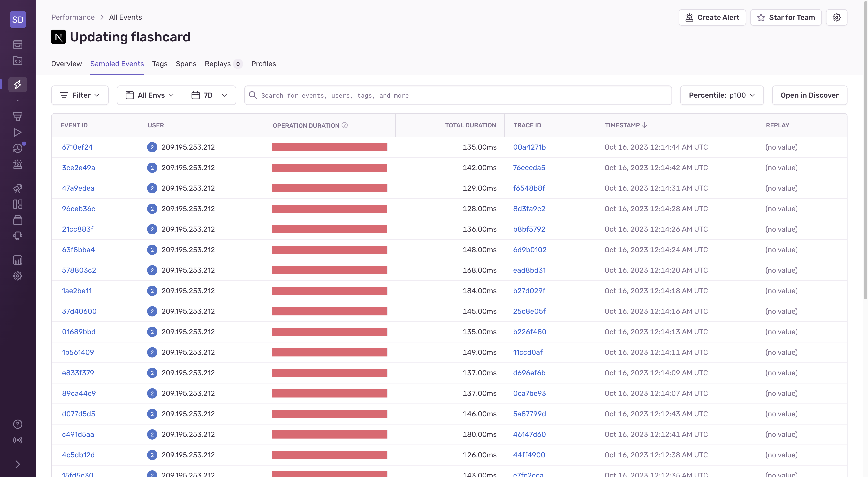Click the Next.js project icon beside title
The height and width of the screenshot is (477, 868).
(58, 37)
